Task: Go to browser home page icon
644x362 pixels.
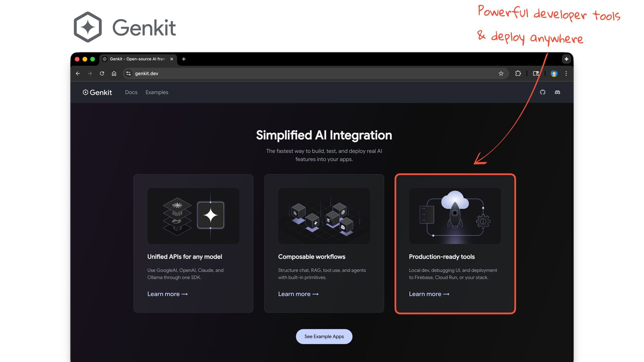Action: pyautogui.click(x=114, y=73)
